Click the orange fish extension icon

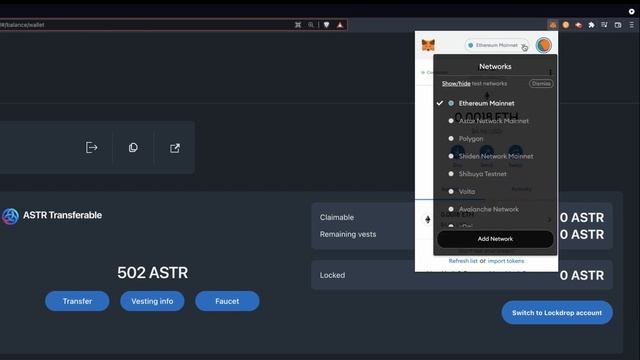pos(578,25)
